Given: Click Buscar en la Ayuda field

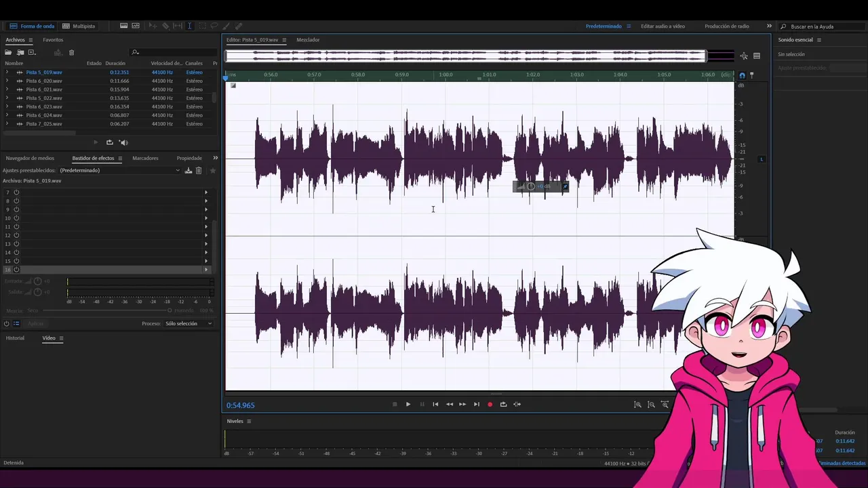Looking at the screenshot, I should (x=823, y=26).
